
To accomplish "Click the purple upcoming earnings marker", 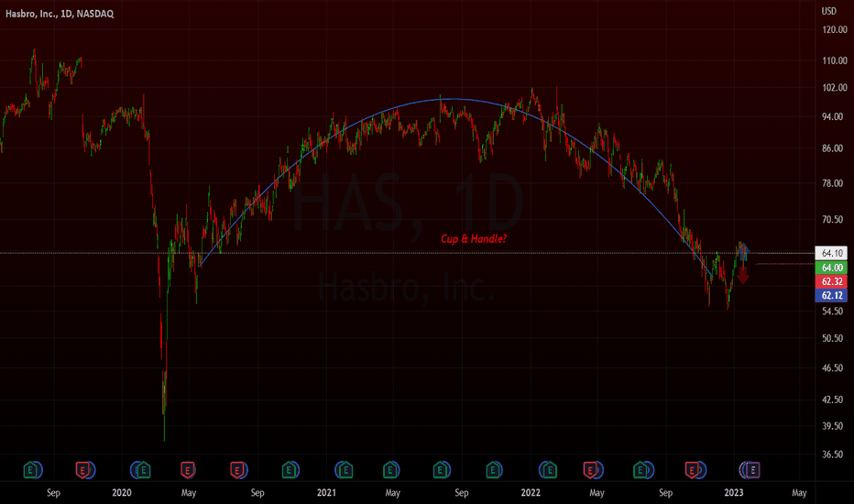I will (x=752, y=470).
